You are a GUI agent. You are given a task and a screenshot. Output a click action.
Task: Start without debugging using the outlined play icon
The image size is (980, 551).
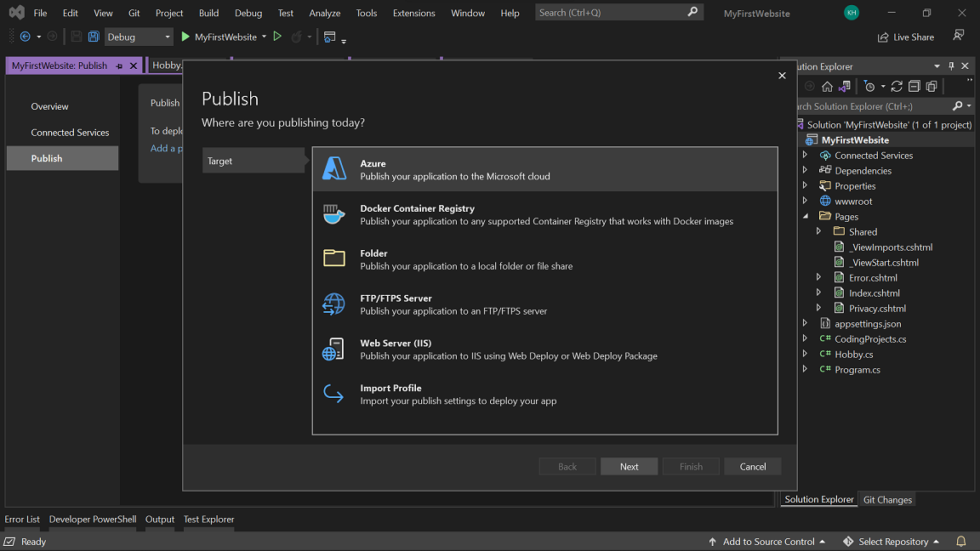277,37
